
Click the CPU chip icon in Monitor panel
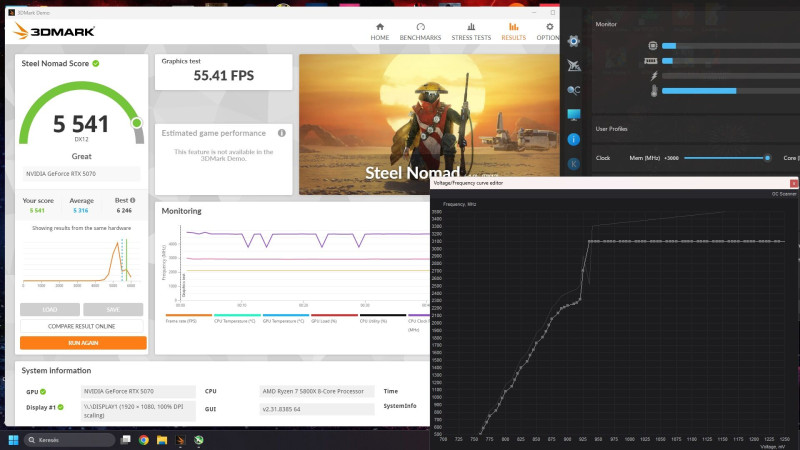click(x=653, y=46)
